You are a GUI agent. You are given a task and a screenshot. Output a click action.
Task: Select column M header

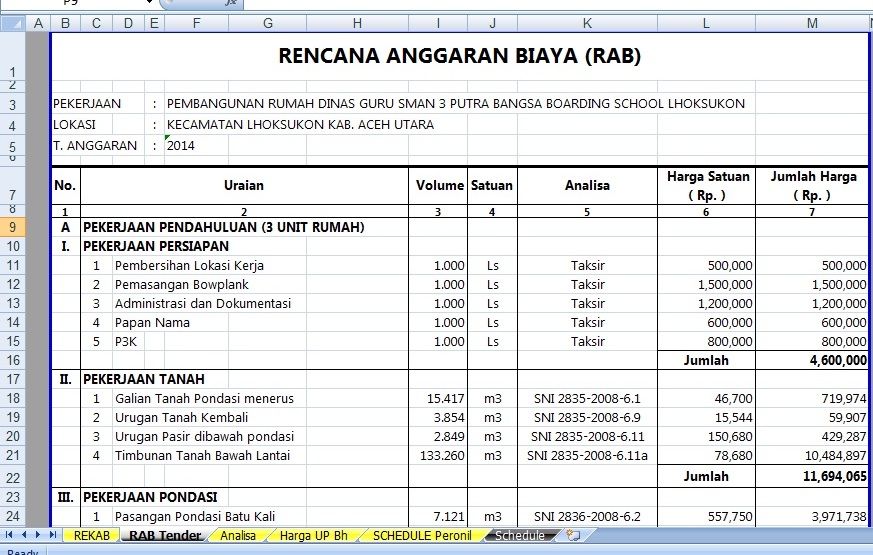coord(812,23)
